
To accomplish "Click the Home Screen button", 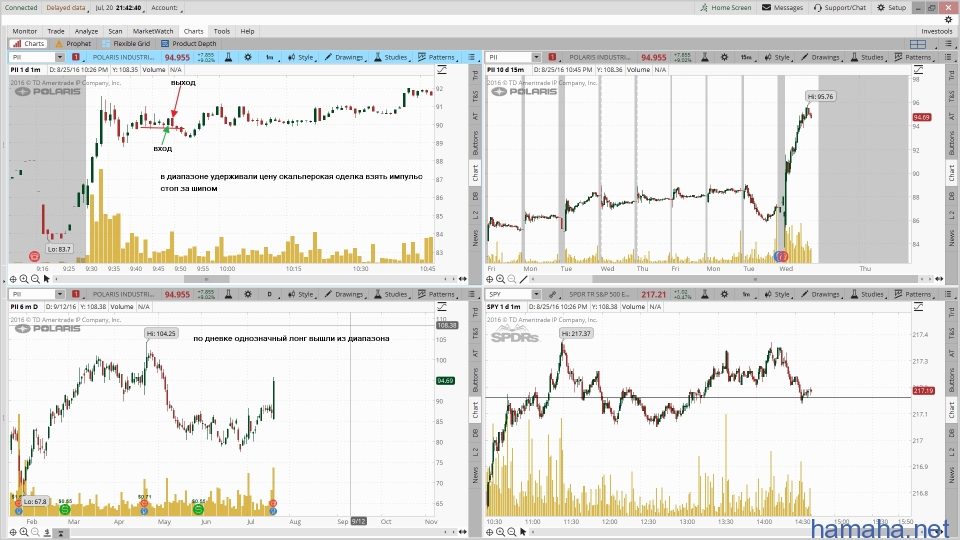I will (726, 7).
